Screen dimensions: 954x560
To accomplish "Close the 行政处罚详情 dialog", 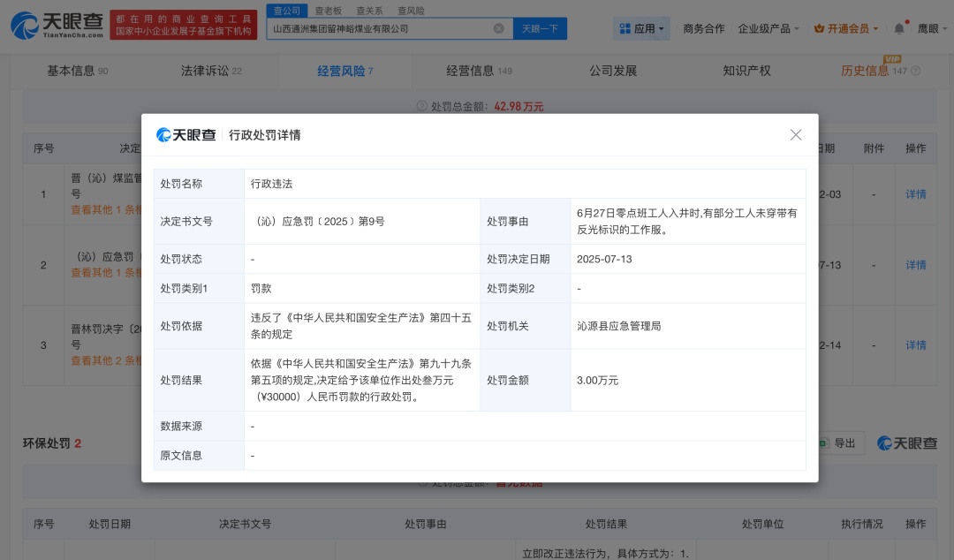I will coord(795,135).
